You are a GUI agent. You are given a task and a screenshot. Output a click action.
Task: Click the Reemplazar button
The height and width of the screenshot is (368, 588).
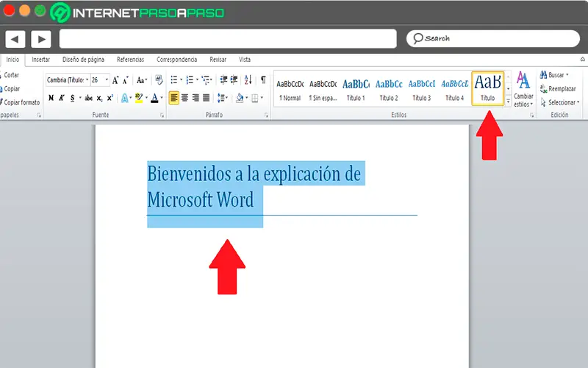559,88
